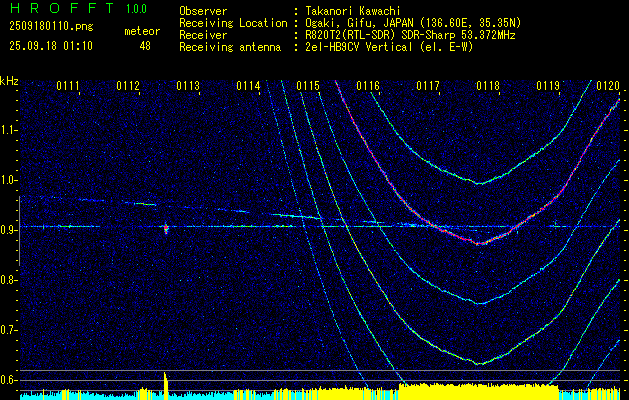Click the 0120 time marker
This screenshot has width=629, height=400.
[607, 86]
